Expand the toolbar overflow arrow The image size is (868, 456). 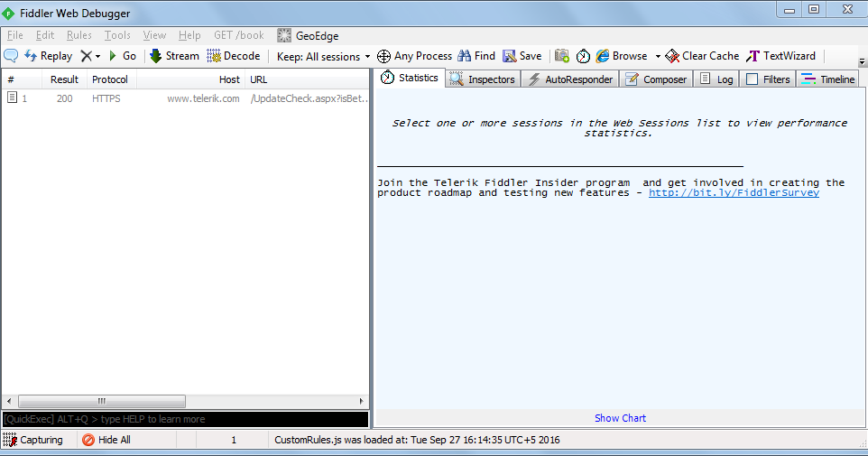(x=862, y=61)
